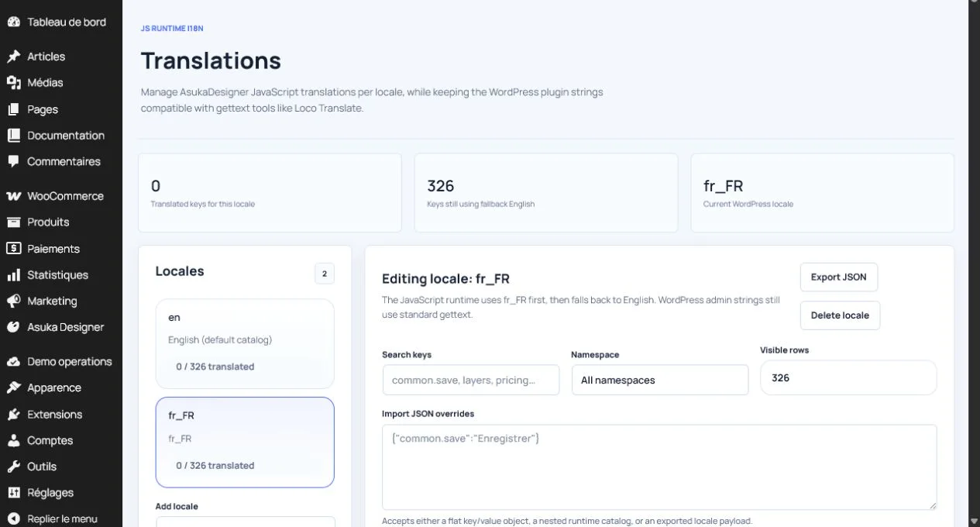Click the Visible rows field showing 326
This screenshot has height=527, width=980.
click(848, 377)
